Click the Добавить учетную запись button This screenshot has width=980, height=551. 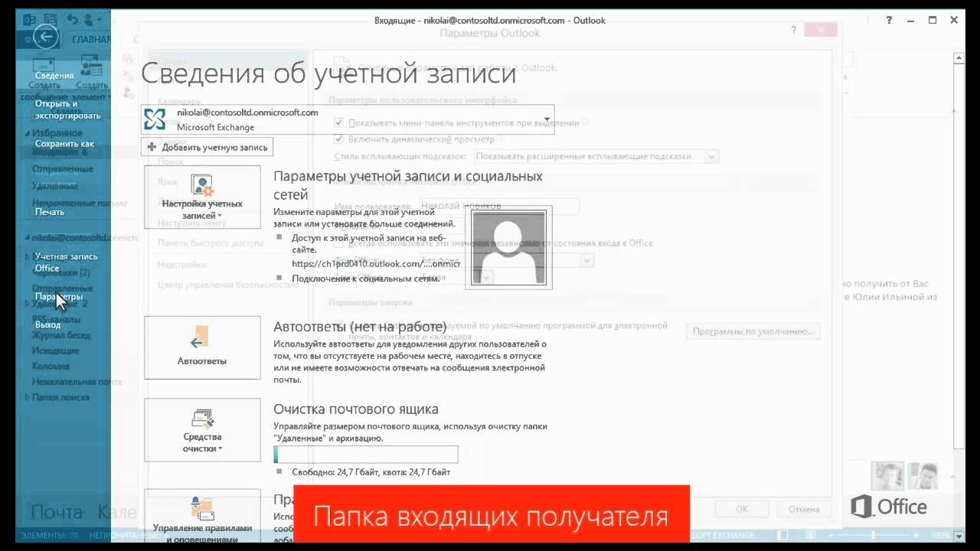tap(207, 147)
